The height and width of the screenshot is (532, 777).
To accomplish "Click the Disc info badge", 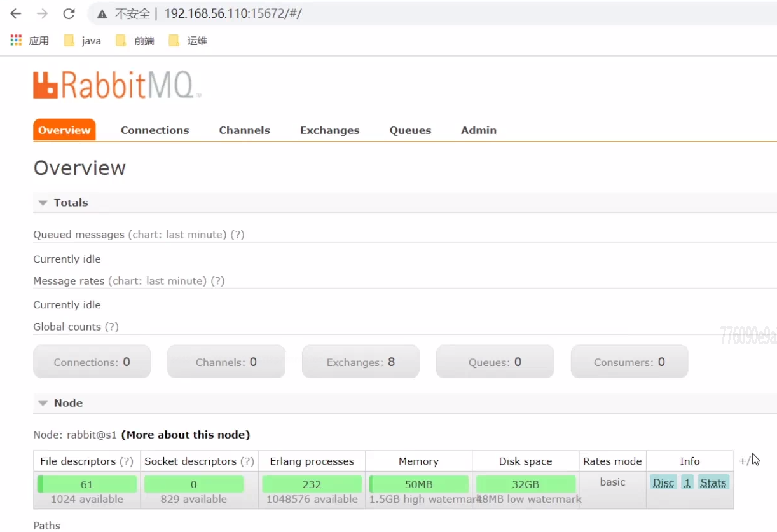I will [x=663, y=482].
